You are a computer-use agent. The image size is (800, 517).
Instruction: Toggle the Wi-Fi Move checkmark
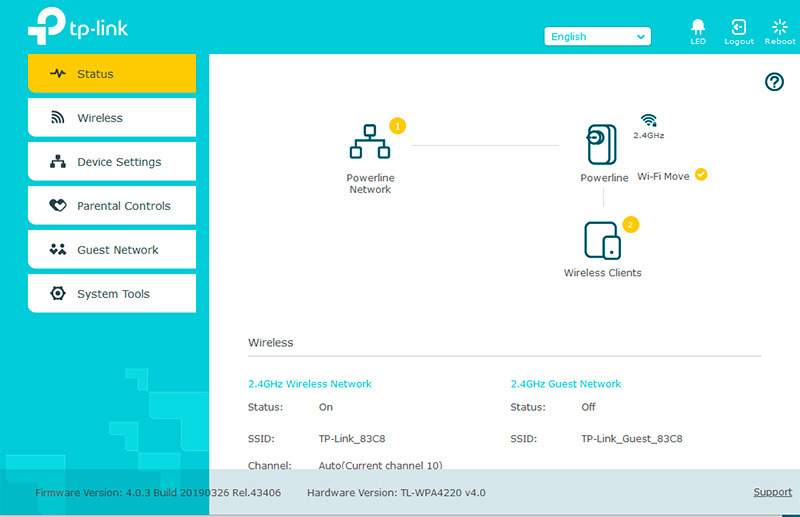click(x=701, y=174)
